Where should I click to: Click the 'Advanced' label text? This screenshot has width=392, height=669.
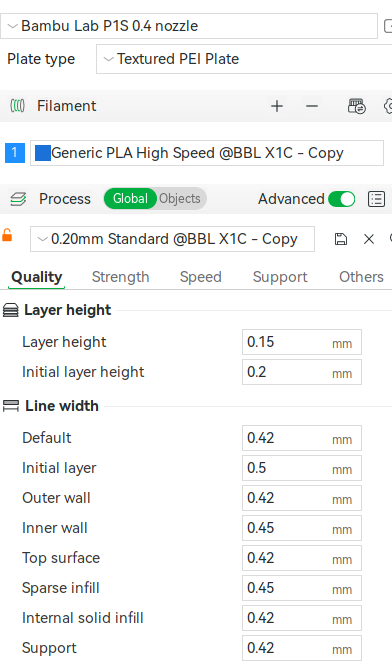tap(291, 199)
